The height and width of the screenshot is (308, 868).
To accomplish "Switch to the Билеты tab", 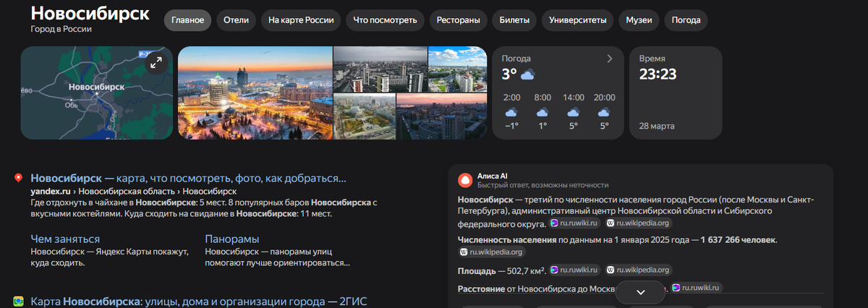I will click(514, 20).
